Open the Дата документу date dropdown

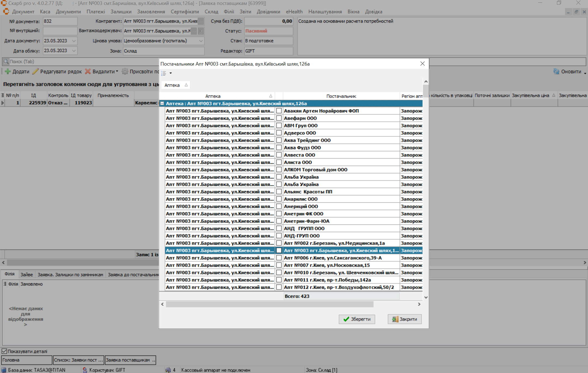(x=74, y=41)
